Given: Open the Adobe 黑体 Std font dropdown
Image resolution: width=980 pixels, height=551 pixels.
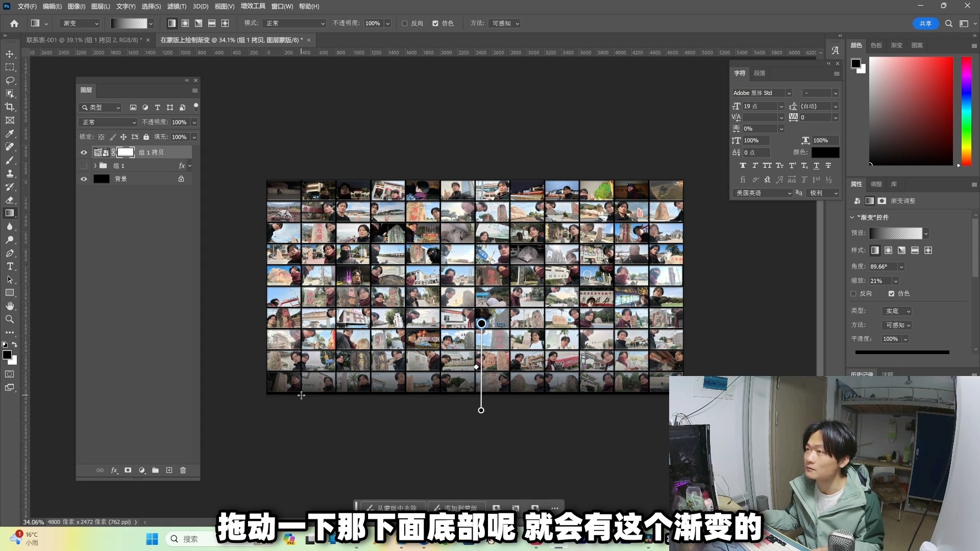Looking at the screenshot, I should pyautogui.click(x=789, y=93).
